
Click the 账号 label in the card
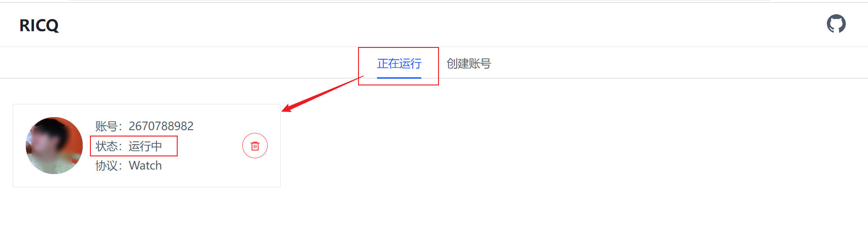point(106,126)
